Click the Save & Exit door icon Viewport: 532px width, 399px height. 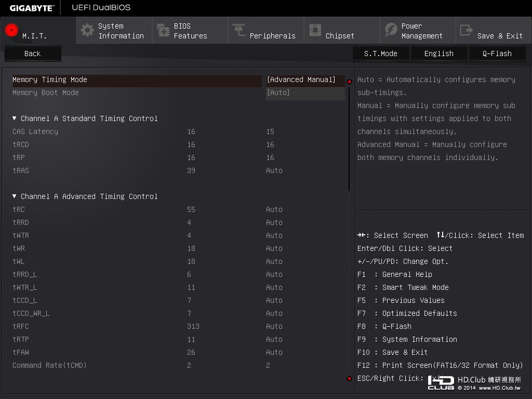click(466, 30)
